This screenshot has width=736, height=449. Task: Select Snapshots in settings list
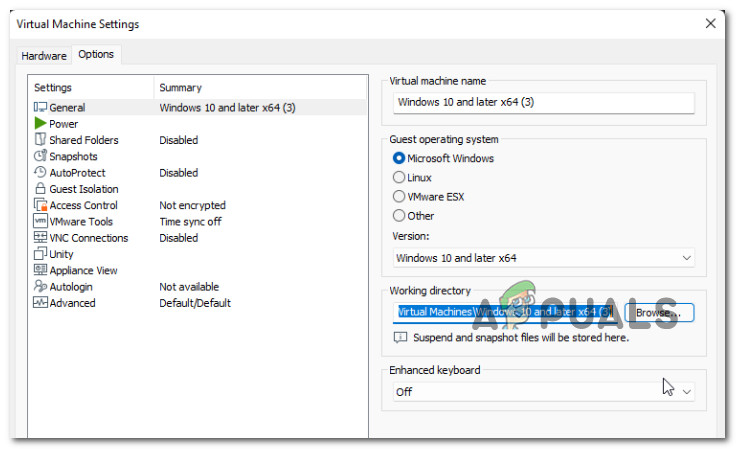pyautogui.click(x=197, y=156)
